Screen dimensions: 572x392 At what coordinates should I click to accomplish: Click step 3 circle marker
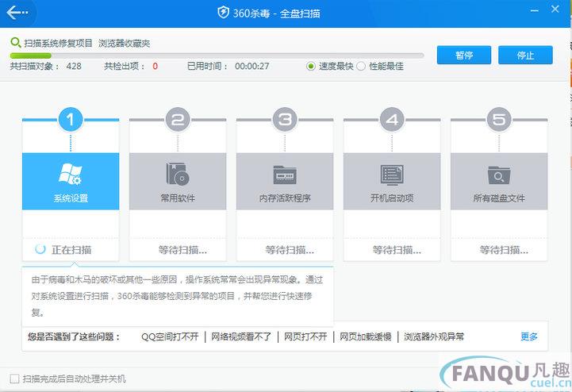click(285, 119)
